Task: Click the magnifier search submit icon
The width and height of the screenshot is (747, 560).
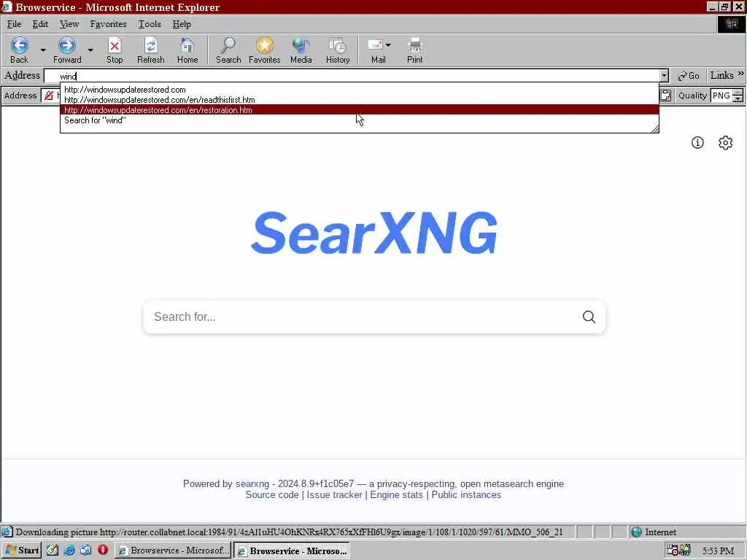Action: [589, 316]
